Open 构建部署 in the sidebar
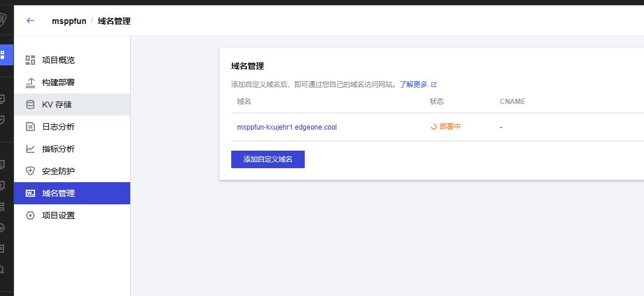 click(x=72, y=82)
